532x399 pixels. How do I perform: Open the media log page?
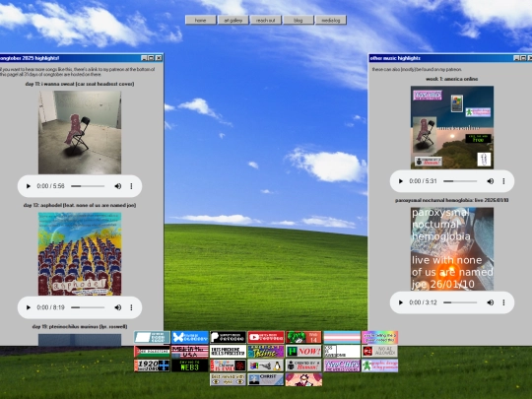click(x=331, y=20)
